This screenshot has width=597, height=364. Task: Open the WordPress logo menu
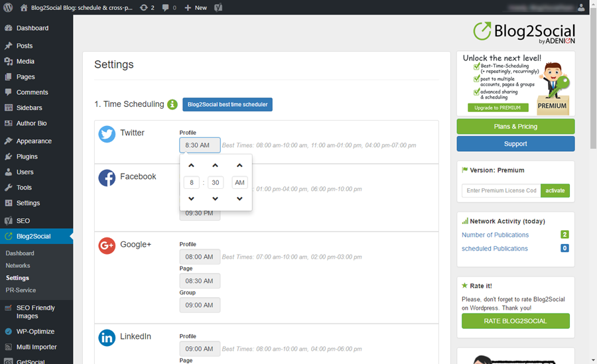coord(8,7)
